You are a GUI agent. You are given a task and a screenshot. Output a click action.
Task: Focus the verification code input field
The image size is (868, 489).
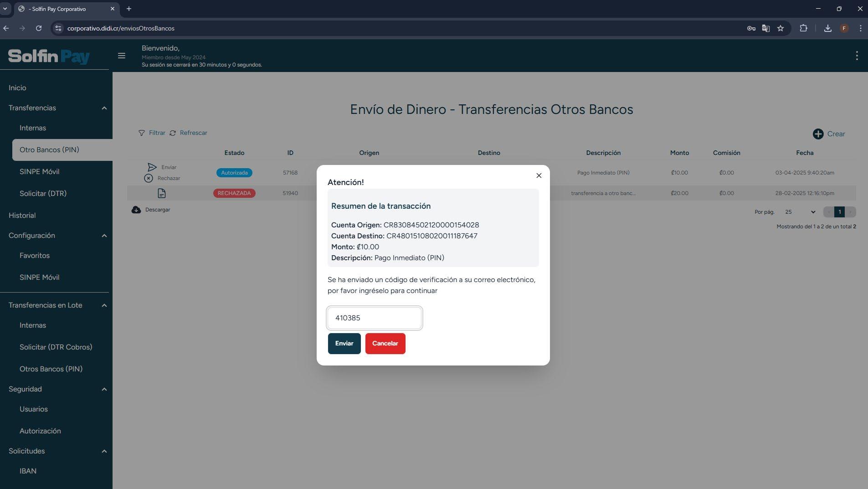click(x=374, y=318)
